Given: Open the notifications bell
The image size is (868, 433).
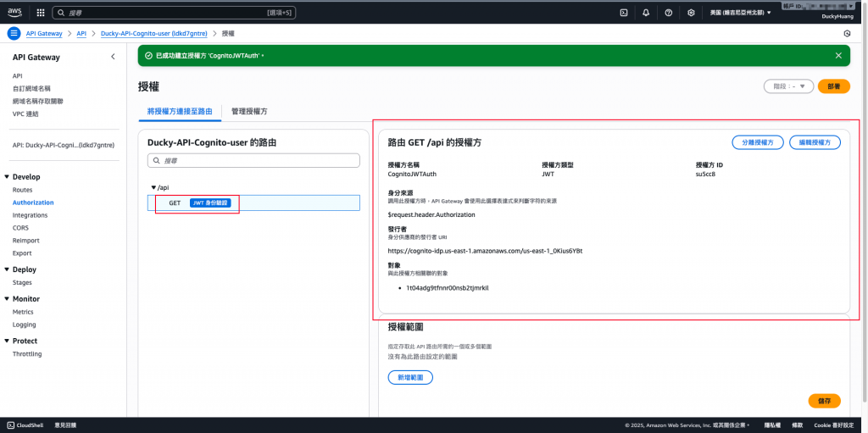Looking at the screenshot, I should point(646,12).
